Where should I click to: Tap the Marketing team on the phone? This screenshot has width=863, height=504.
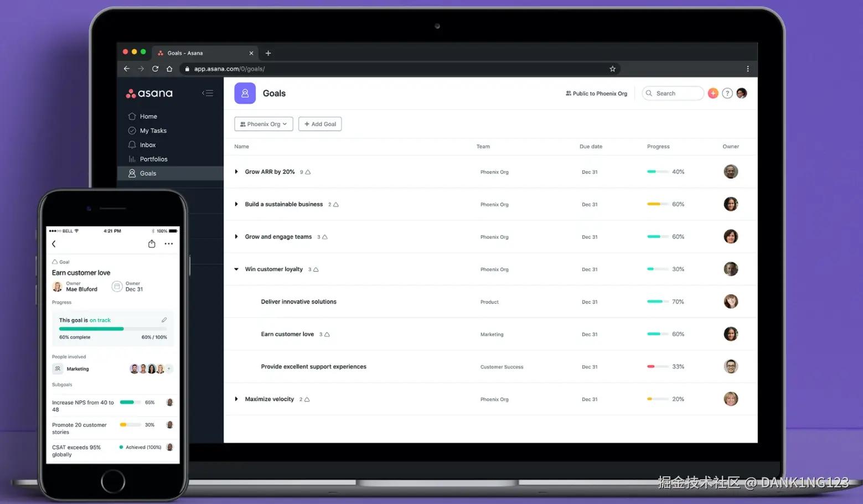[x=71, y=369]
